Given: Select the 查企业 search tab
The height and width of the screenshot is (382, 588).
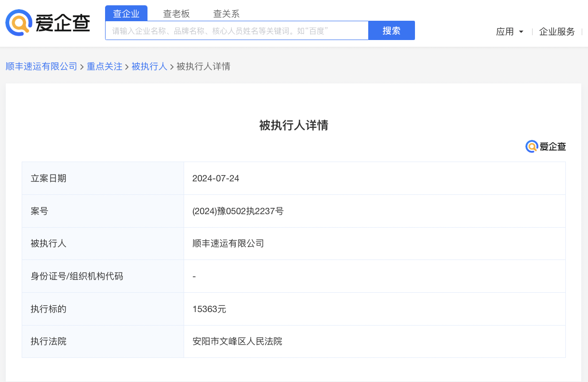Looking at the screenshot, I should click(126, 14).
